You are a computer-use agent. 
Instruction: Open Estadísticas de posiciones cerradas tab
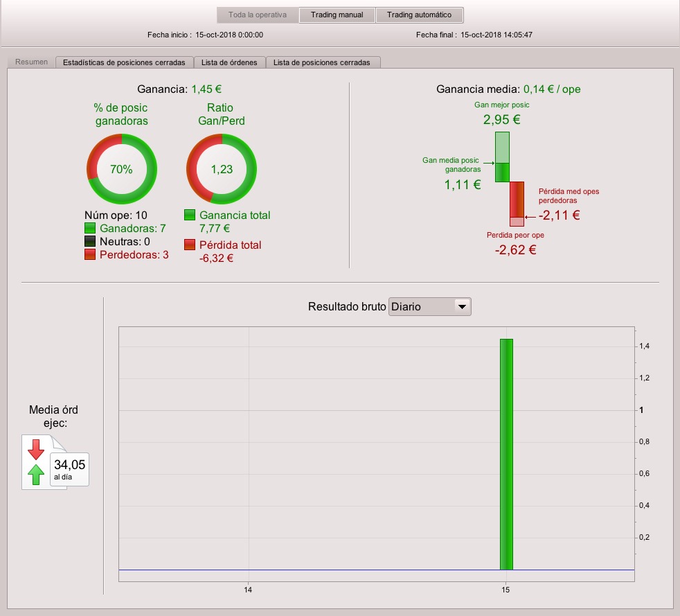coord(124,62)
